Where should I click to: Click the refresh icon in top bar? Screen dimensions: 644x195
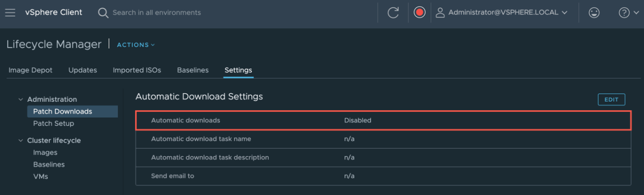click(x=393, y=12)
